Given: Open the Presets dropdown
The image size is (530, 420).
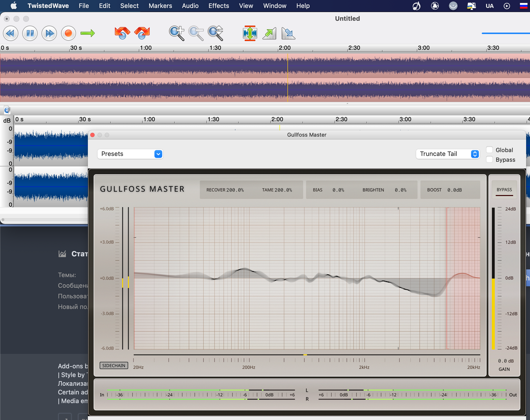Looking at the screenshot, I should [130, 154].
